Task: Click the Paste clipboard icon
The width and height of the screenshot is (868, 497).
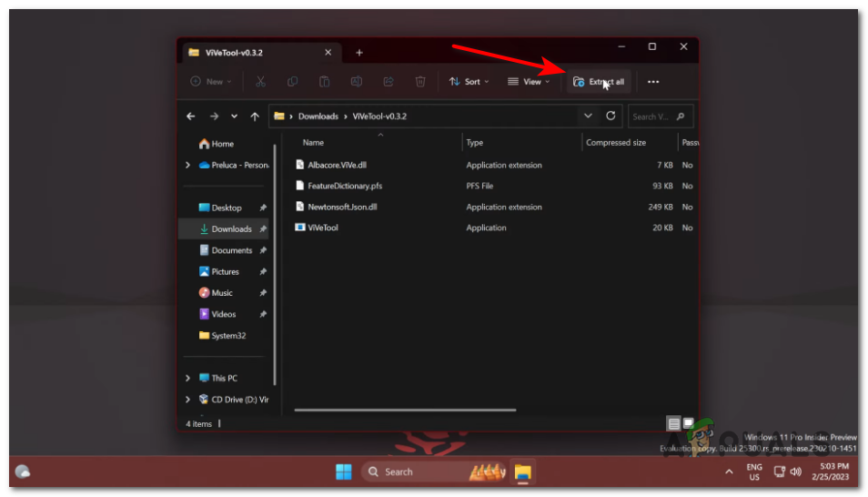Action: click(x=325, y=81)
